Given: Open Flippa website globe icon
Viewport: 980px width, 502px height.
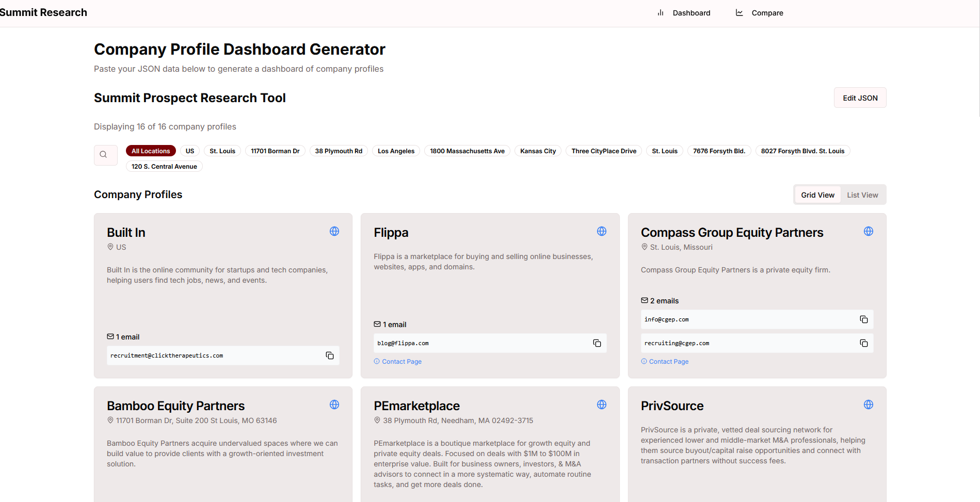Looking at the screenshot, I should (601, 231).
